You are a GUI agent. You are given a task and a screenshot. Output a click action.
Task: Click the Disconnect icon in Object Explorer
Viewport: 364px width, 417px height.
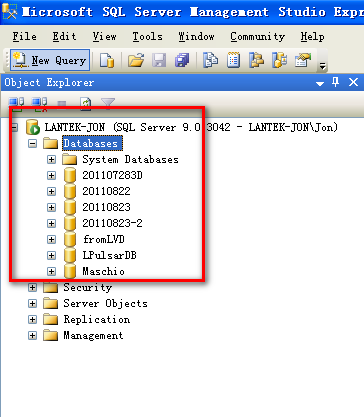pos(39,103)
